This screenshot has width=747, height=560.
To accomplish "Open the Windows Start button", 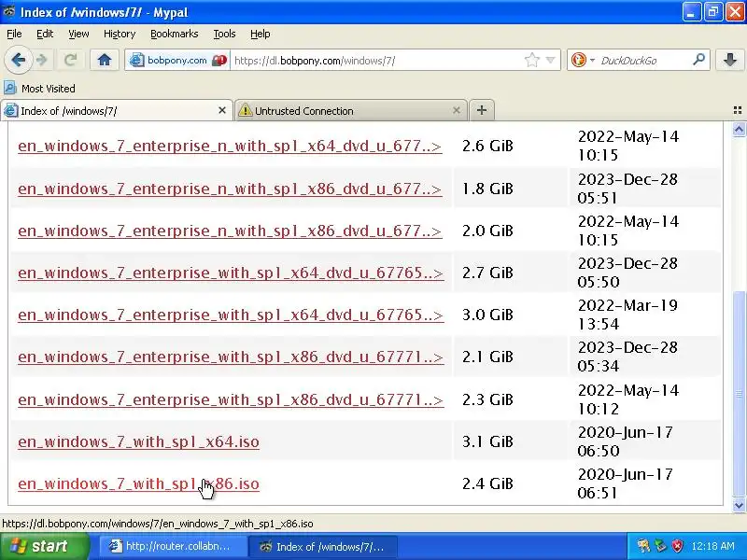I will [44, 546].
